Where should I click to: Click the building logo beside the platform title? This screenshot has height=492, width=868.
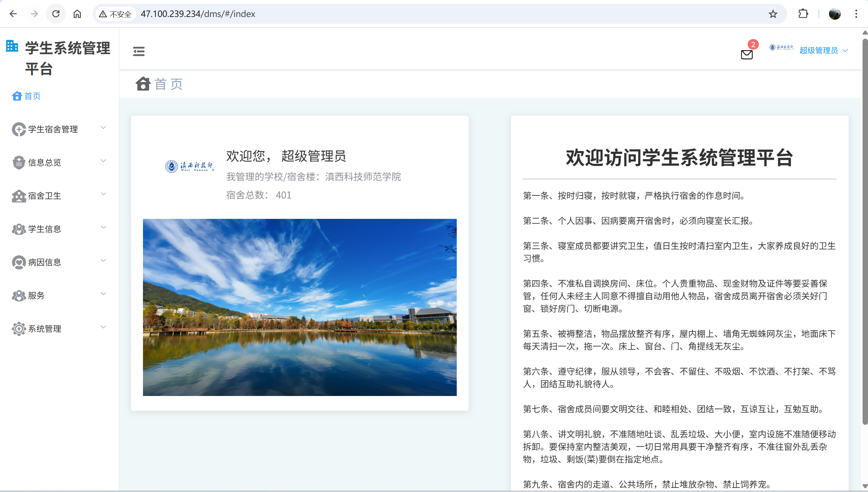[12, 46]
